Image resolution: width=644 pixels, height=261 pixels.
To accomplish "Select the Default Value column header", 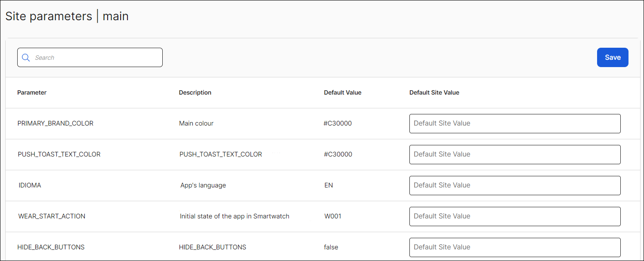I will (x=342, y=92).
